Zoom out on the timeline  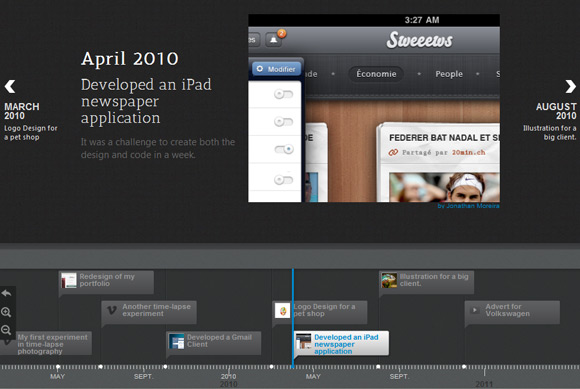(x=6, y=329)
